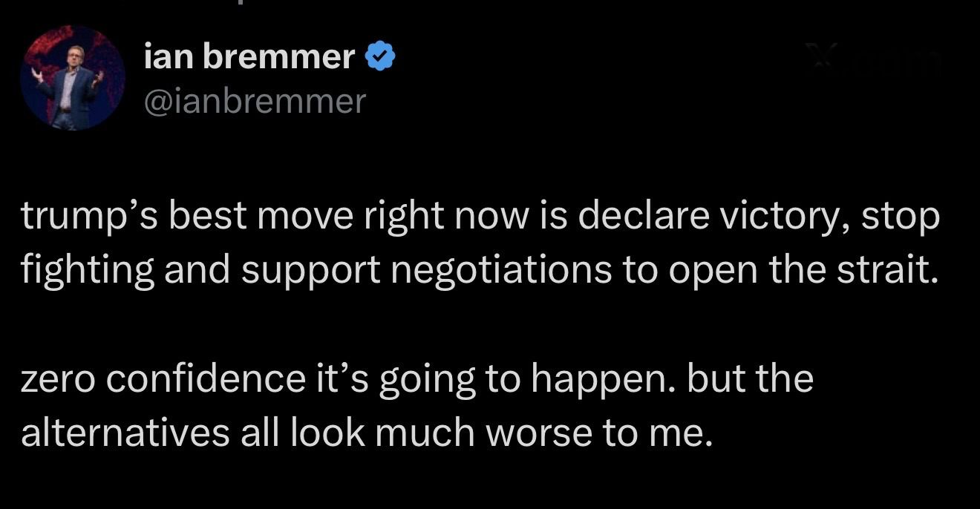The image size is (980, 509).
Task: Click the first paragraph of the tweet
Action: click(480, 243)
